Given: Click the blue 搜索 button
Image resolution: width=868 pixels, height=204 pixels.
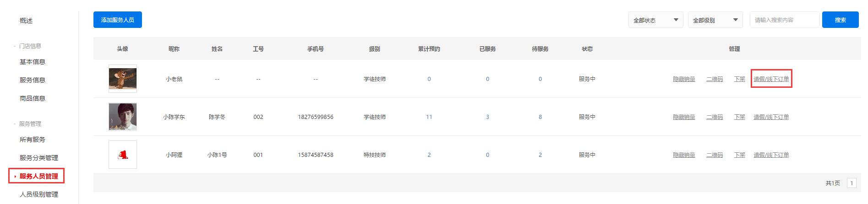Looking at the screenshot, I should tap(841, 20).
